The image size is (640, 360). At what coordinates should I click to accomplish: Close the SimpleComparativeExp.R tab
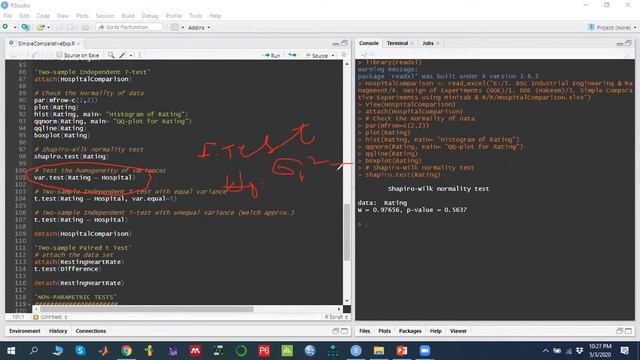tap(78, 43)
